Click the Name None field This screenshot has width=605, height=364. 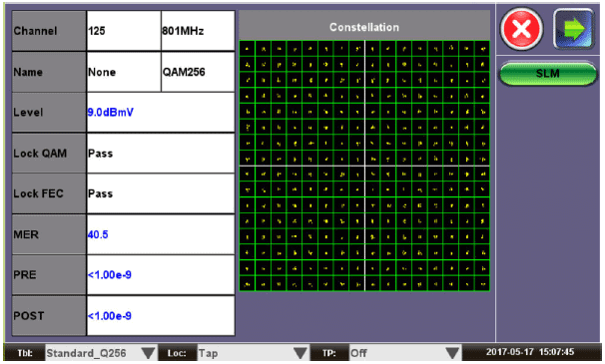coord(124,72)
